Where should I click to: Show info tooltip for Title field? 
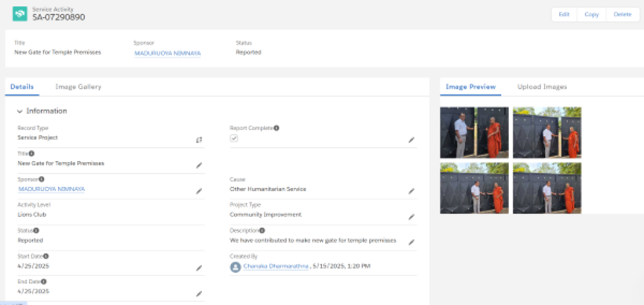coord(31,153)
